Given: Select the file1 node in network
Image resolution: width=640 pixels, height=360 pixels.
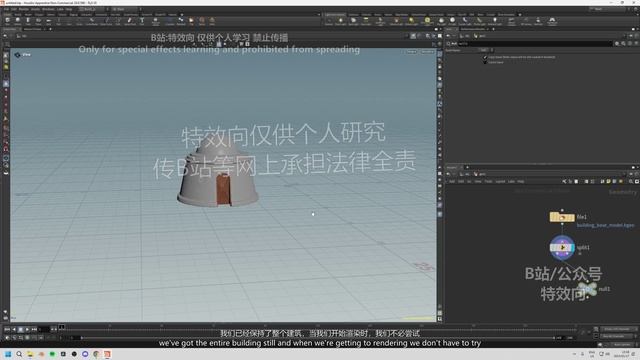Looking at the screenshot, I should pyautogui.click(x=562, y=217).
